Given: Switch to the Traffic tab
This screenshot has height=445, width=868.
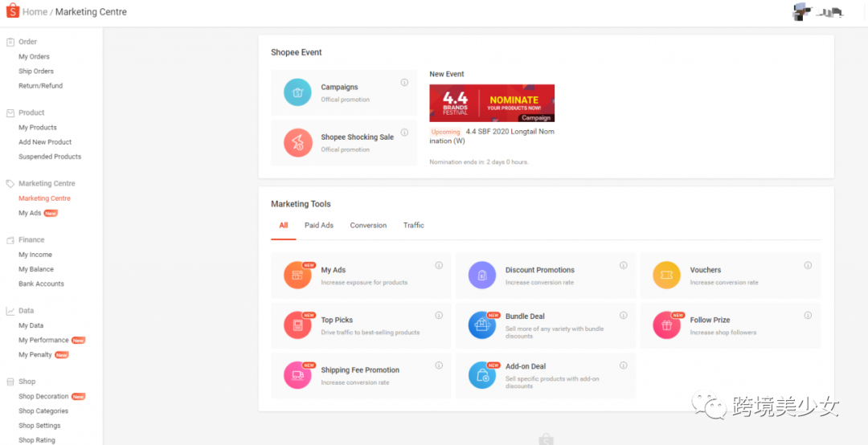Looking at the screenshot, I should click(414, 226).
